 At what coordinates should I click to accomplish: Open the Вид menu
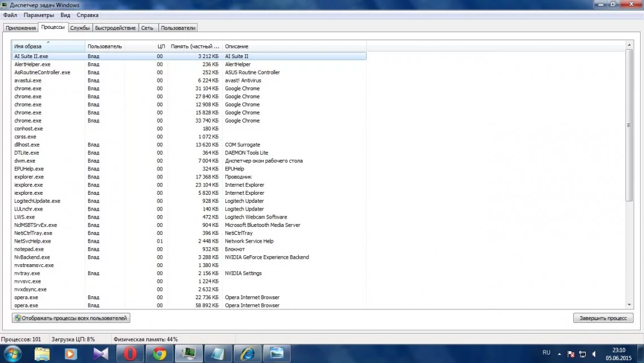[x=66, y=15]
